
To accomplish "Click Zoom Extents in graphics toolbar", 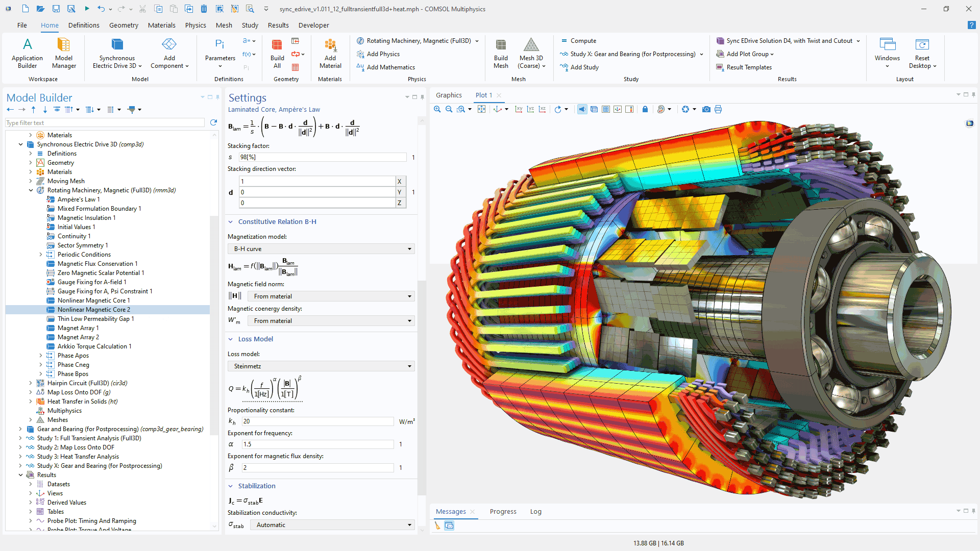I will [481, 109].
